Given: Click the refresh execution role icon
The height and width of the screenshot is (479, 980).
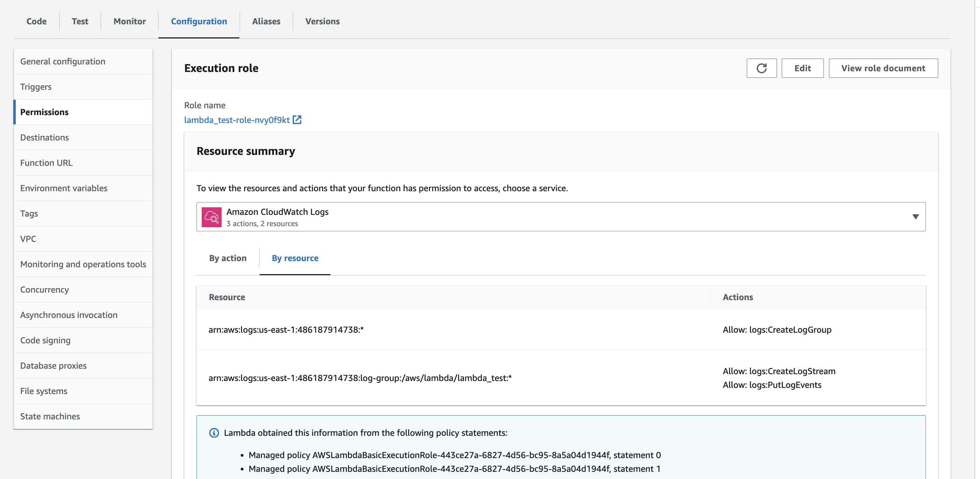Looking at the screenshot, I should point(761,68).
